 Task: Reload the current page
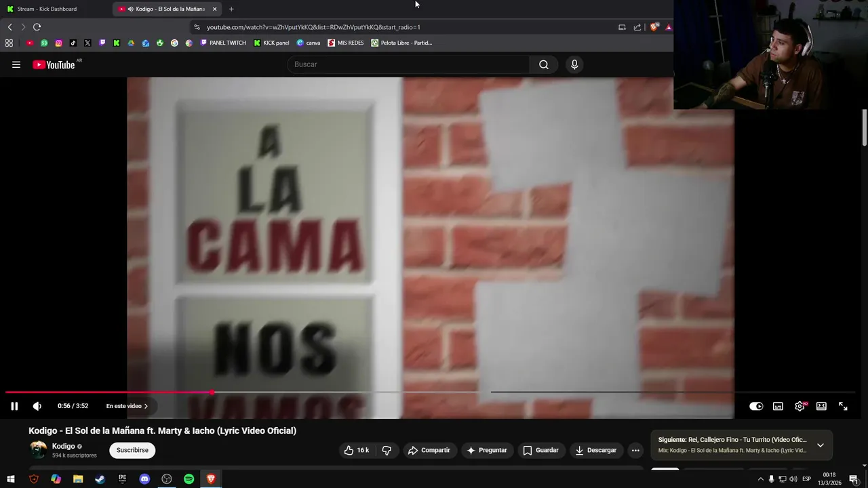(x=37, y=27)
